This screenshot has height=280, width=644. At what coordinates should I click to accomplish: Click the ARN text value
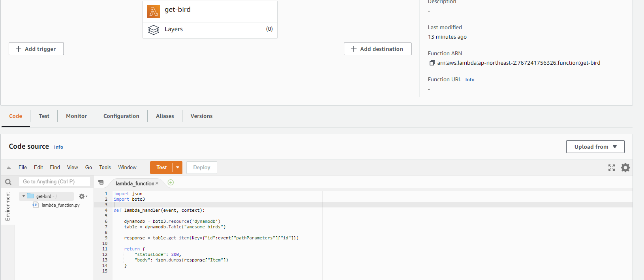coord(518,63)
